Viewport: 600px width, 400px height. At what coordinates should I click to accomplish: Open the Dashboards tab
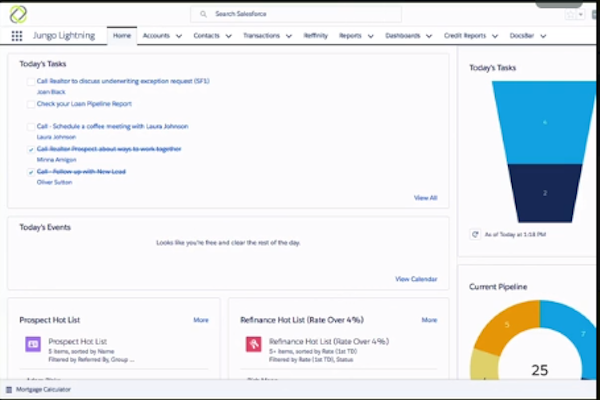(x=403, y=36)
